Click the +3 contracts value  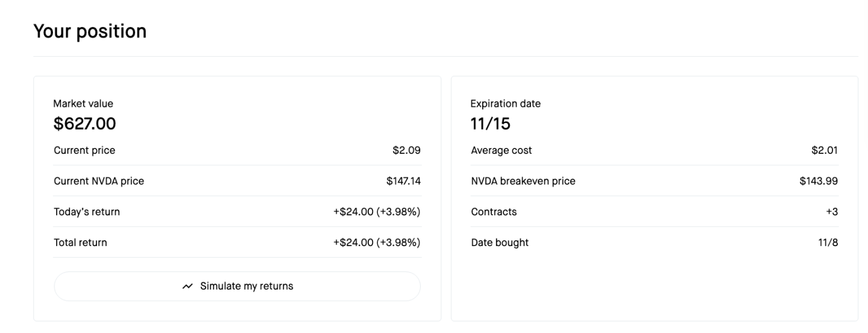832,212
